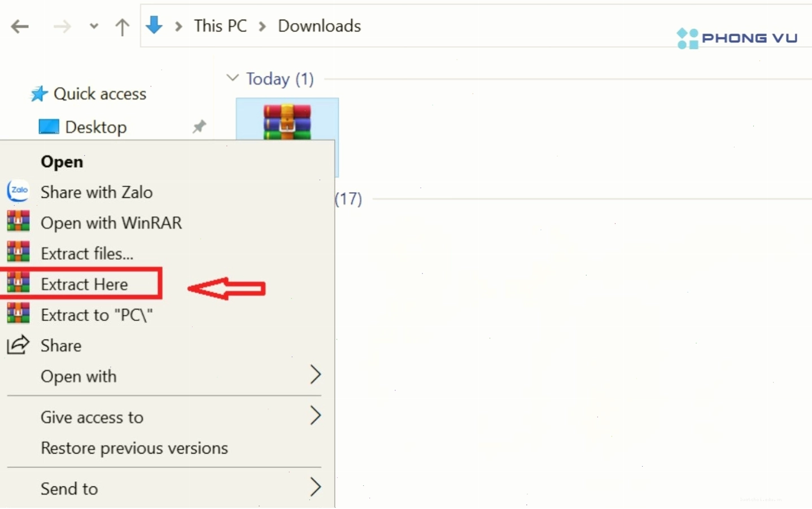Select This PC in the address path
The width and height of the screenshot is (812, 509).
tap(220, 26)
